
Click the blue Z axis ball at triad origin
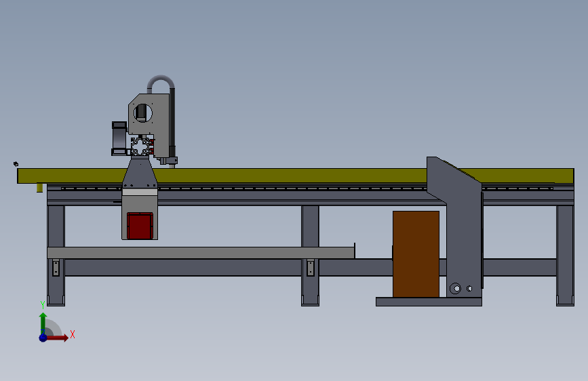coord(43,338)
